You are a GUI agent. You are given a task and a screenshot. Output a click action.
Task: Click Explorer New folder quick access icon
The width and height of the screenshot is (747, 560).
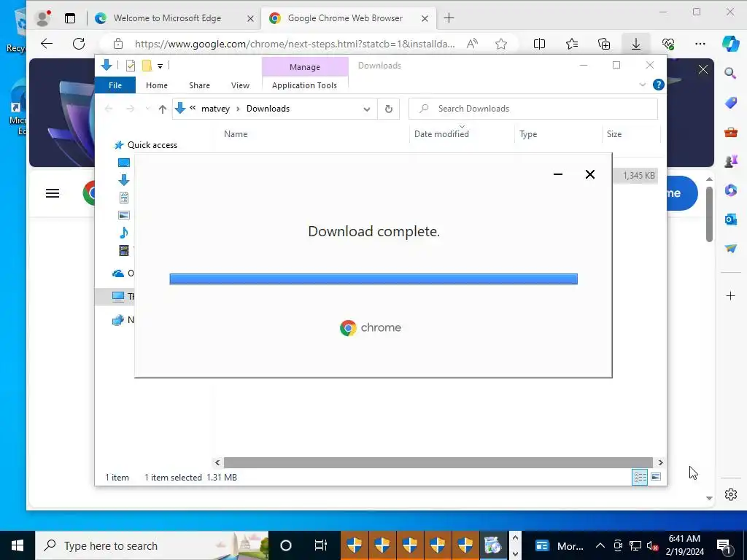pyautogui.click(x=147, y=66)
